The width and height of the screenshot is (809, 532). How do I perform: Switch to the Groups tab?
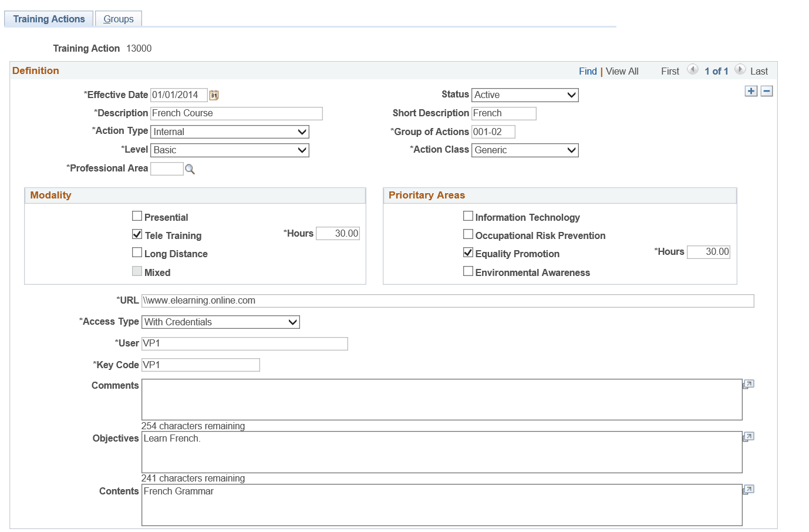click(118, 18)
